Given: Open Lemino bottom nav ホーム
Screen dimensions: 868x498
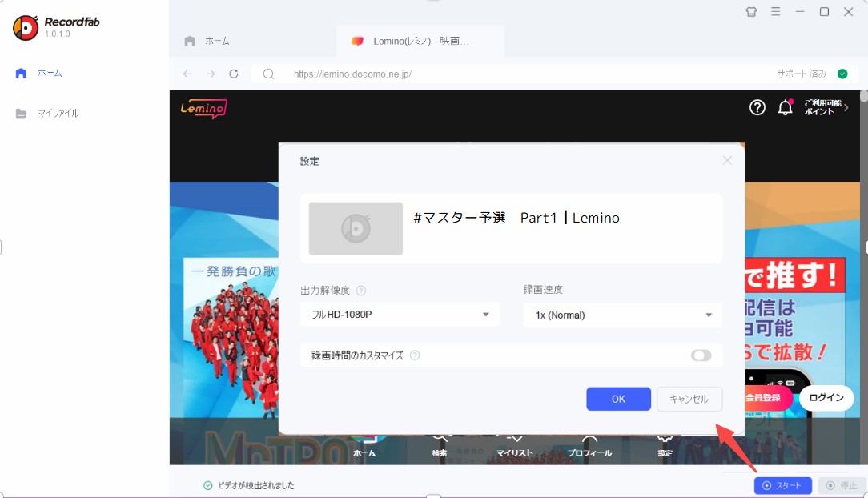Looking at the screenshot, I should (x=365, y=447).
